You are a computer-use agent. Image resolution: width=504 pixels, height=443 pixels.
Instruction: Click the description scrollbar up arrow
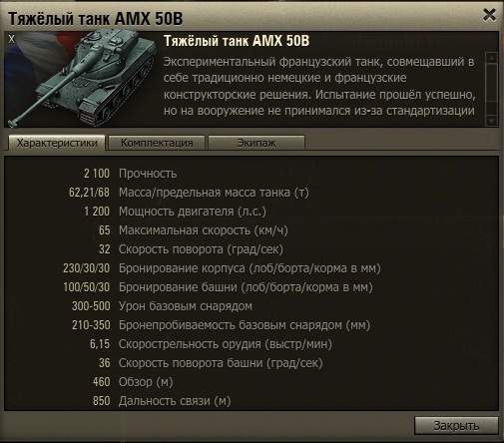coord(492,58)
